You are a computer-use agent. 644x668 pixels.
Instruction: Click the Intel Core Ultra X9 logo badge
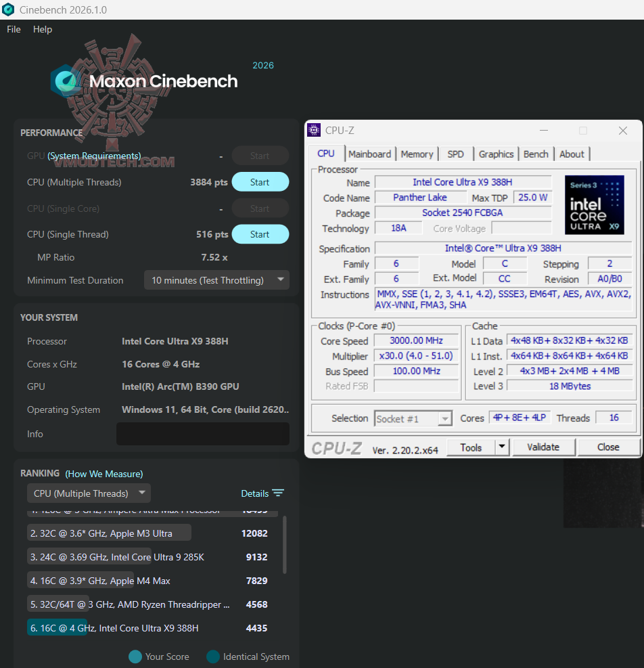pyautogui.click(x=594, y=205)
